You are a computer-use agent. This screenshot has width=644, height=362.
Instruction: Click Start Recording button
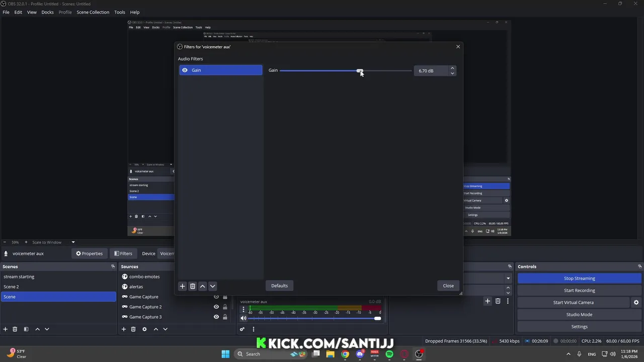[x=580, y=291]
